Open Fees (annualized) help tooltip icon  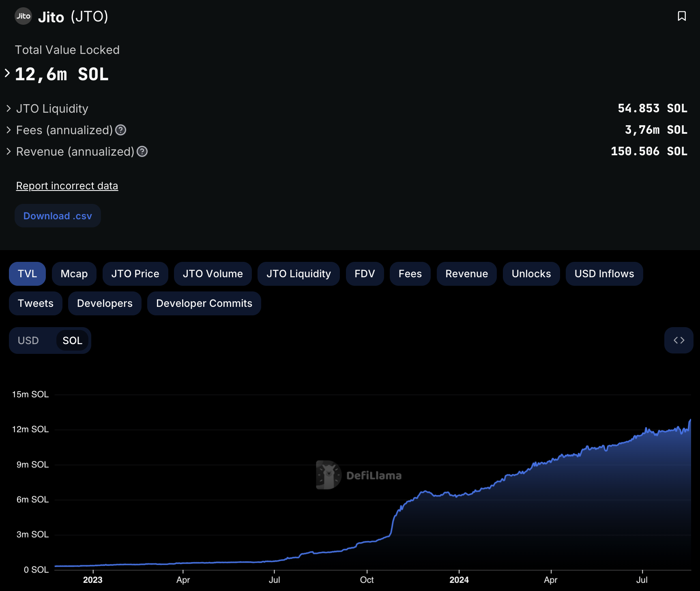click(x=121, y=130)
